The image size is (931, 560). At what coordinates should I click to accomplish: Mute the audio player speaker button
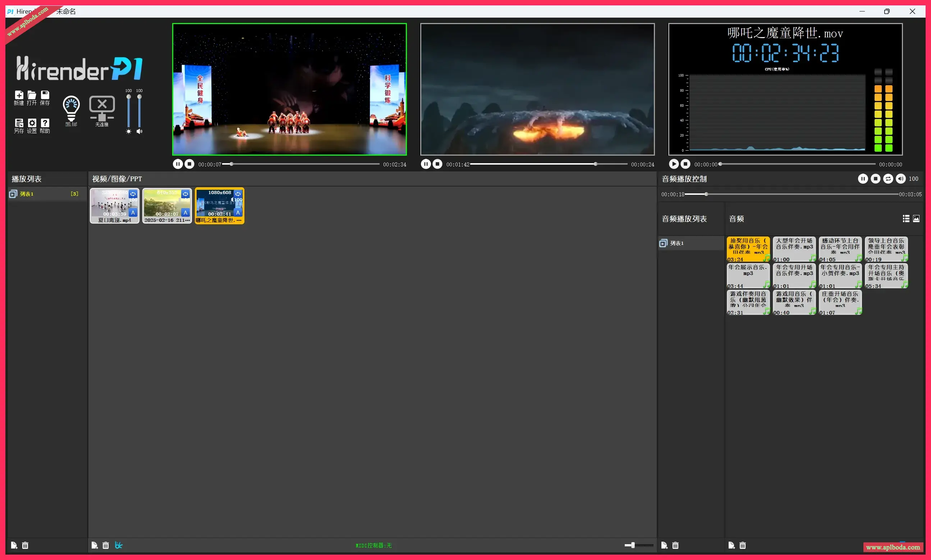click(901, 179)
